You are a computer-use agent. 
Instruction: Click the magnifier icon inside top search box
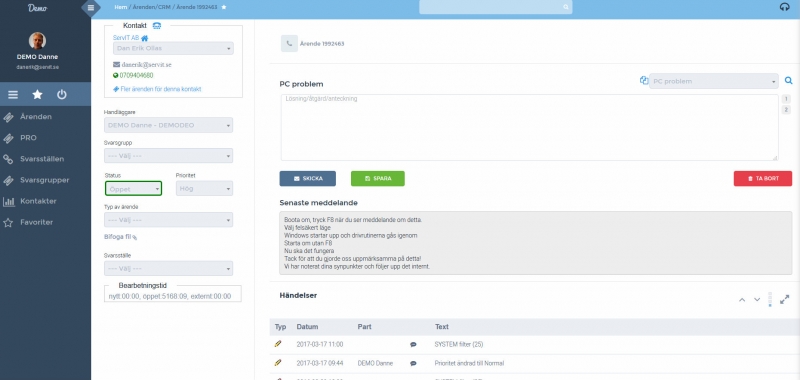click(565, 7)
